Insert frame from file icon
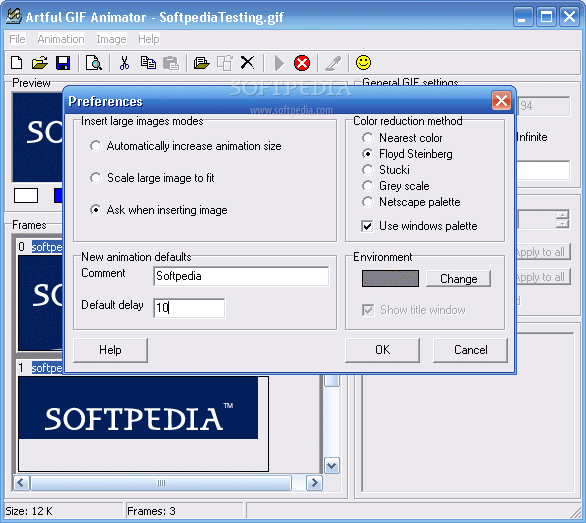This screenshot has height=523, width=586. (201, 63)
